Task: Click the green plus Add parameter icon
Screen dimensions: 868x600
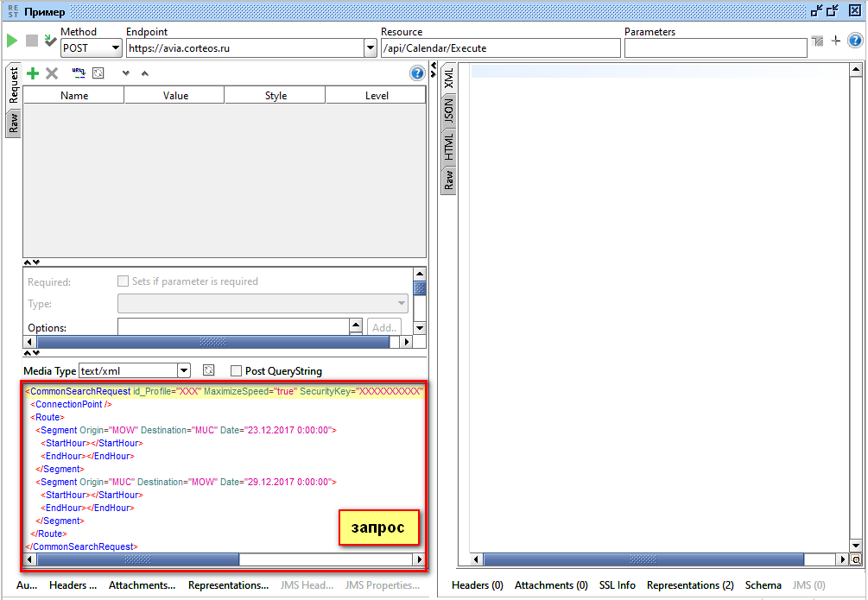Action: (33, 73)
